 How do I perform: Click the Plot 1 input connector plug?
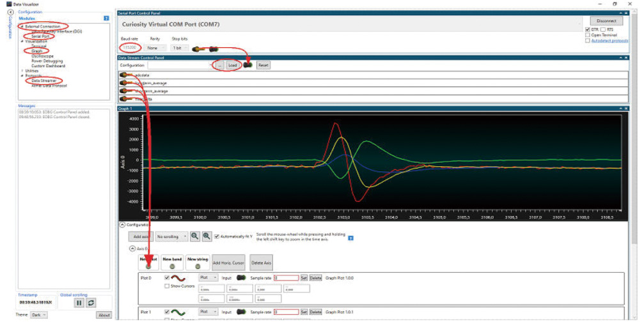point(242,312)
